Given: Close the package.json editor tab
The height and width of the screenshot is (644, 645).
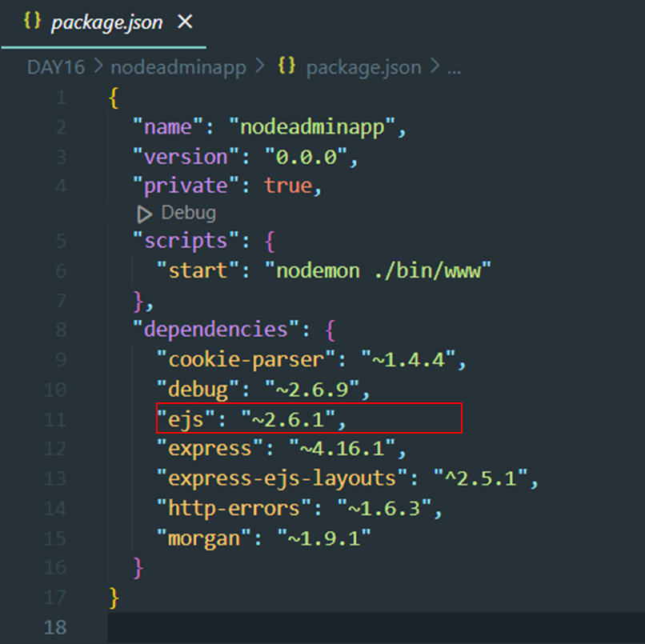Looking at the screenshot, I should pos(185,22).
